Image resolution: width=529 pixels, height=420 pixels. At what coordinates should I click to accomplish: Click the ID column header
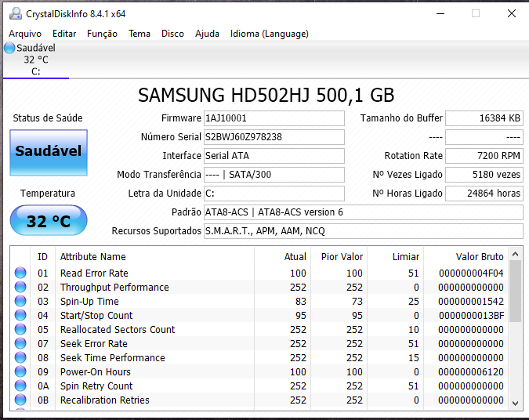tap(43, 257)
